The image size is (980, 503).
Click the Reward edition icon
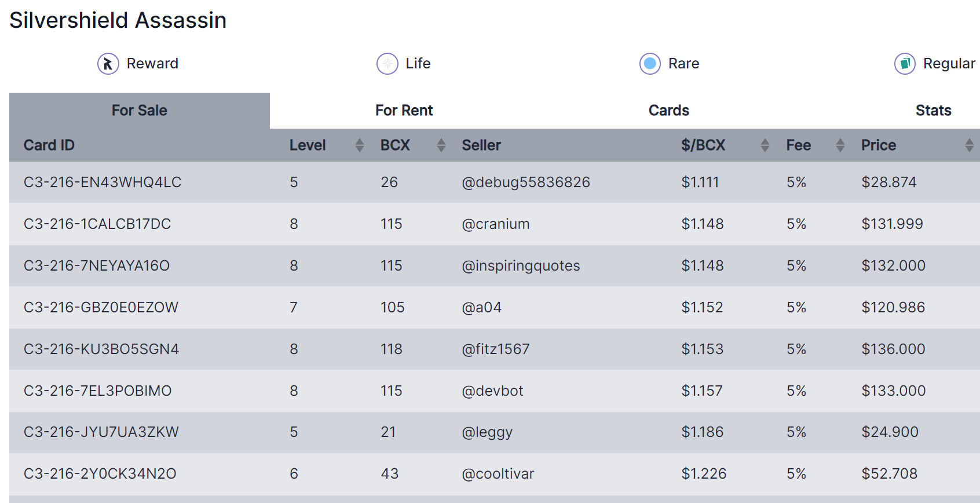(x=108, y=64)
